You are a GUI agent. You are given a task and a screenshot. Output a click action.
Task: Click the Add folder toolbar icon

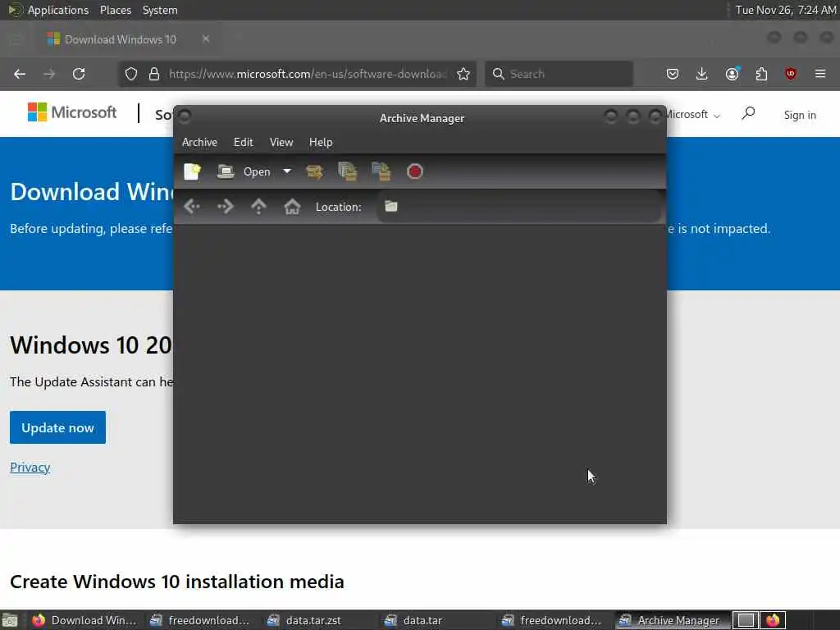[x=381, y=171]
